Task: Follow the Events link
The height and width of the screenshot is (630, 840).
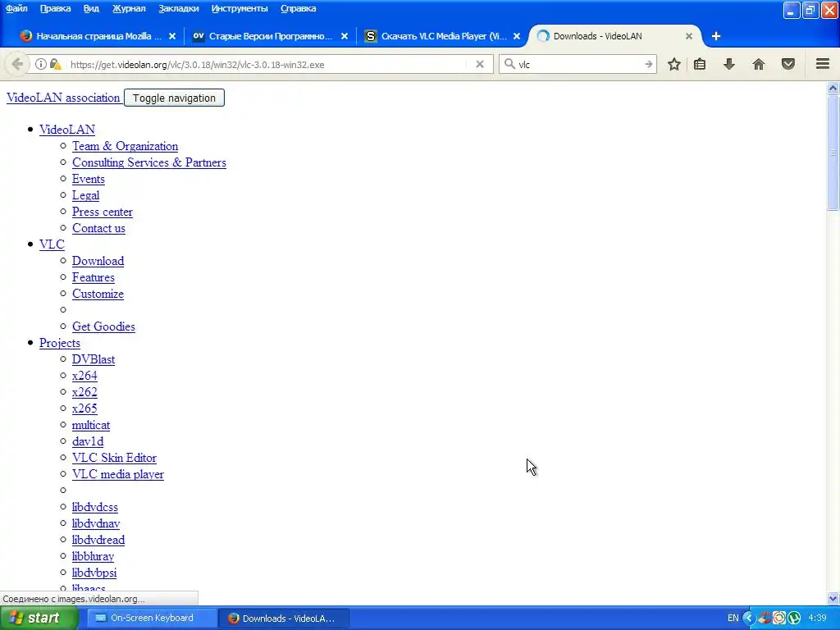Action: point(89,179)
